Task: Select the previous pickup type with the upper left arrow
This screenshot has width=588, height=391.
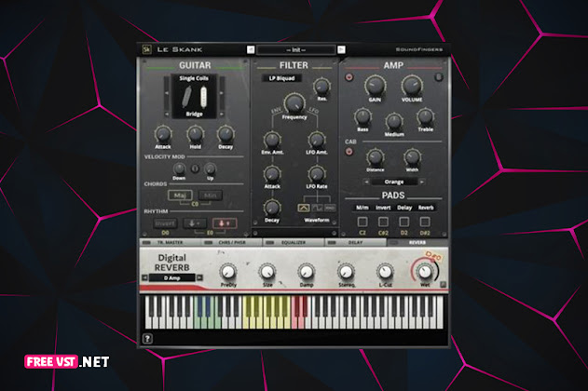Action: pyautogui.click(x=167, y=93)
